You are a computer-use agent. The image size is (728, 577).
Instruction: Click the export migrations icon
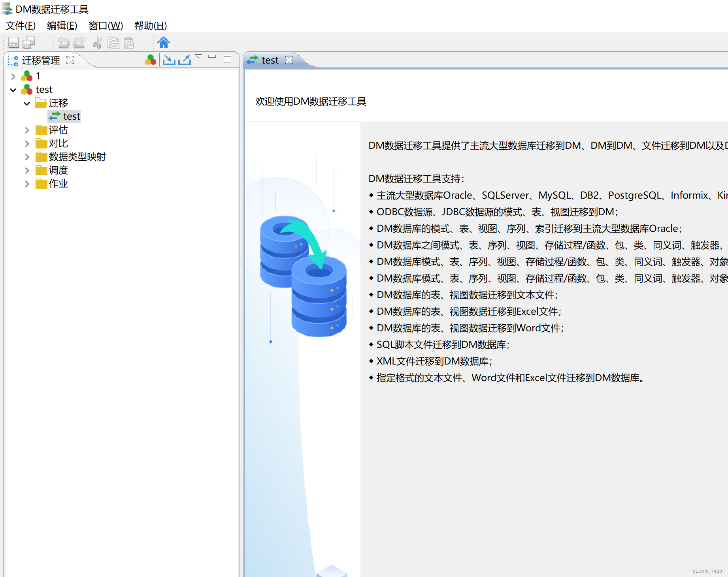click(185, 60)
